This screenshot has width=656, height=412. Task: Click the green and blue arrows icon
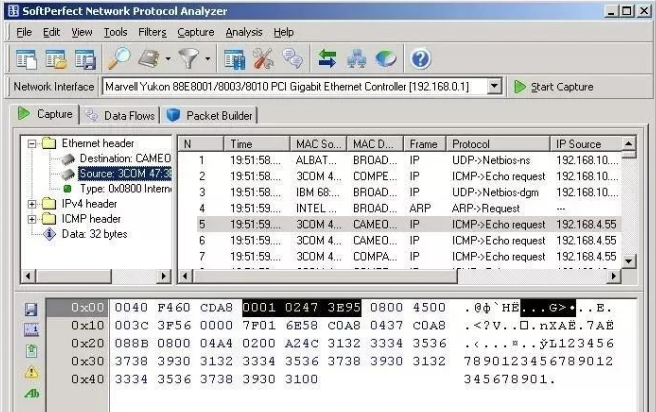(x=327, y=59)
